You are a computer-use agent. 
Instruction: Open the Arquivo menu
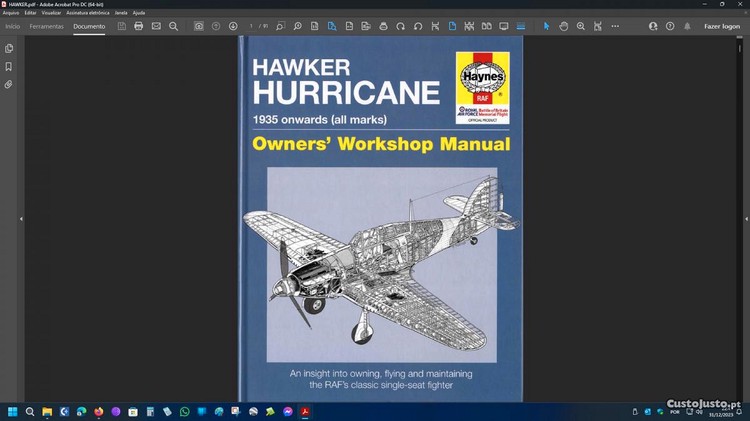click(11, 13)
